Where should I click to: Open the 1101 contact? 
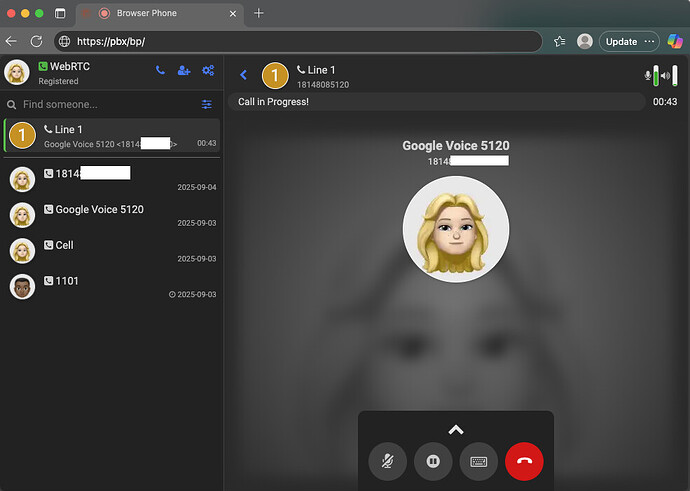(111, 287)
